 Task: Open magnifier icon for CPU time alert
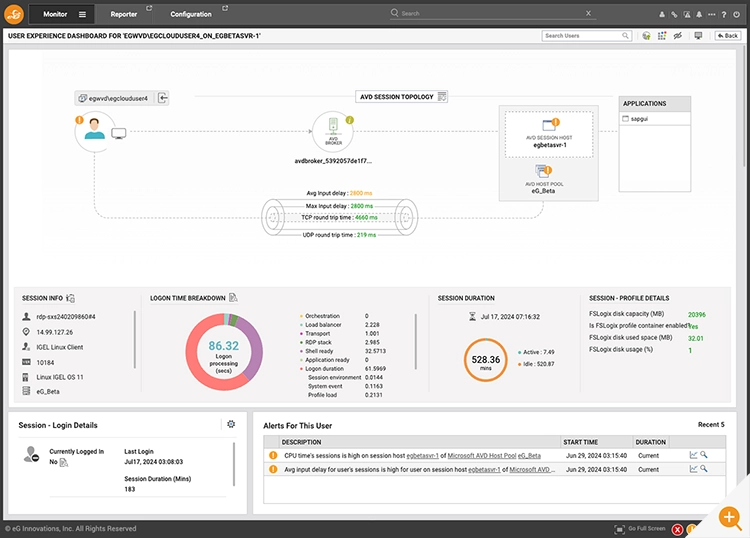(704, 455)
